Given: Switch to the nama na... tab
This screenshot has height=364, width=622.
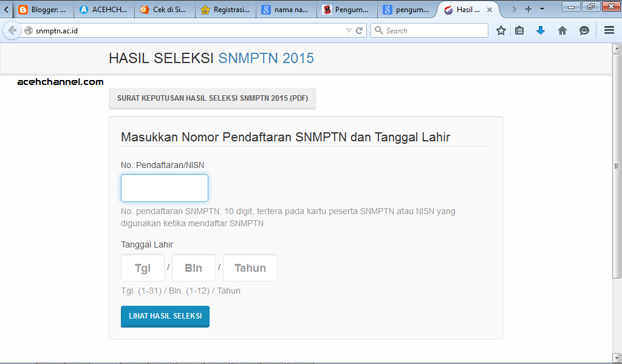Looking at the screenshot, I should pos(287,10).
